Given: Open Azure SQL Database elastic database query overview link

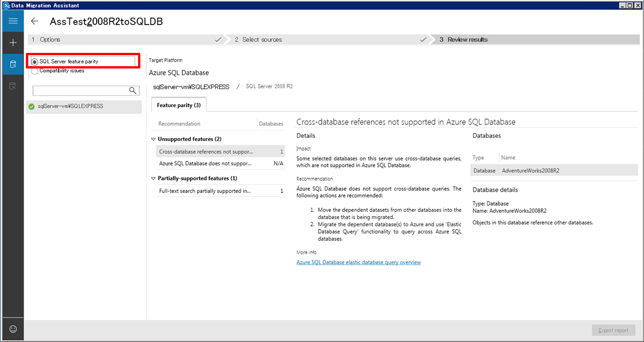Looking at the screenshot, I should (x=358, y=262).
